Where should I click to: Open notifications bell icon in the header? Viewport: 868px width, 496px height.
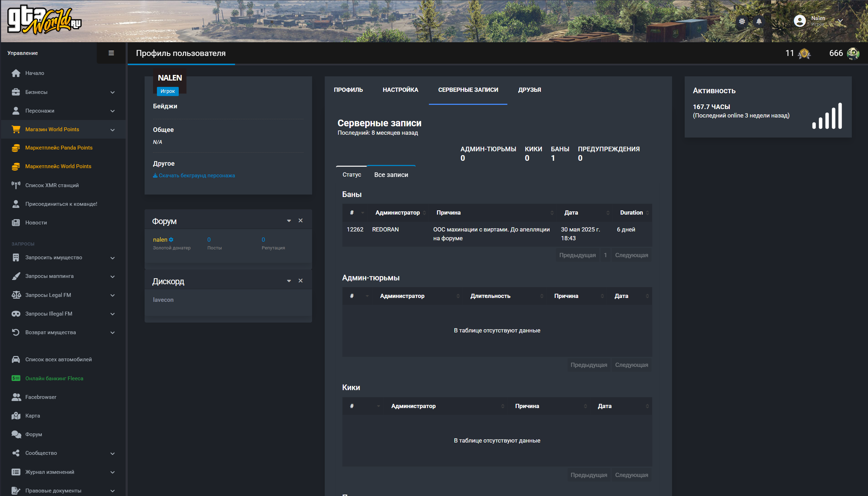[759, 21]
